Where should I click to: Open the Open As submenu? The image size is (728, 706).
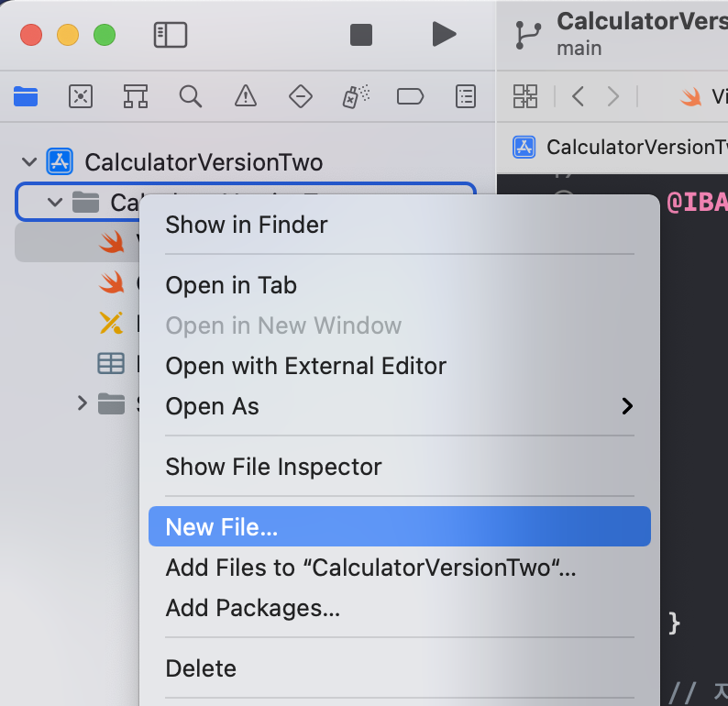[x=399, y=406]
